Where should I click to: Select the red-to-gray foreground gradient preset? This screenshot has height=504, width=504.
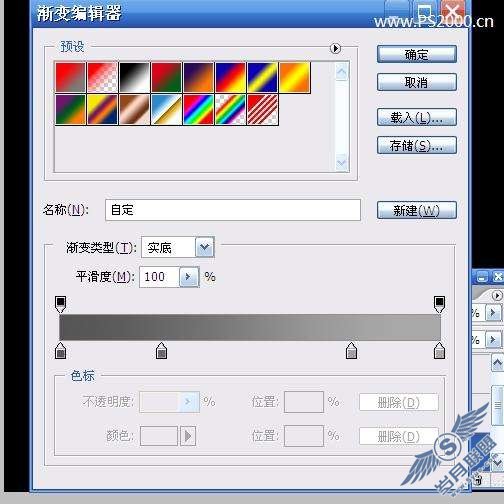[70, 77]
